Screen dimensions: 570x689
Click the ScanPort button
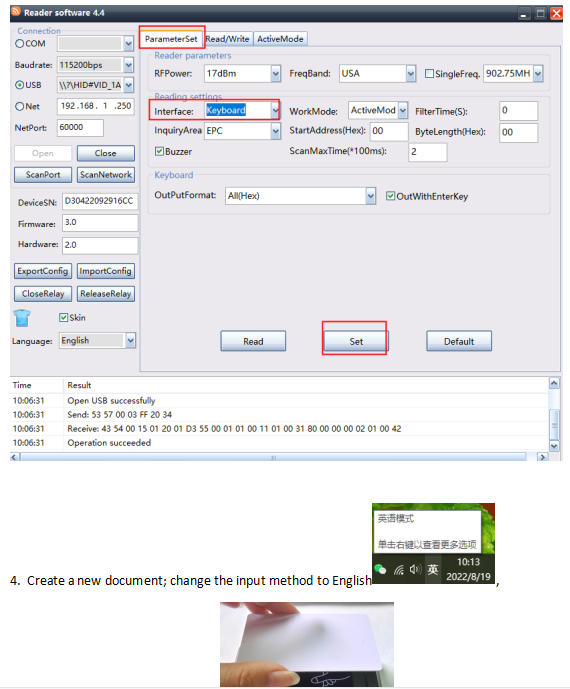pos(43,174)
